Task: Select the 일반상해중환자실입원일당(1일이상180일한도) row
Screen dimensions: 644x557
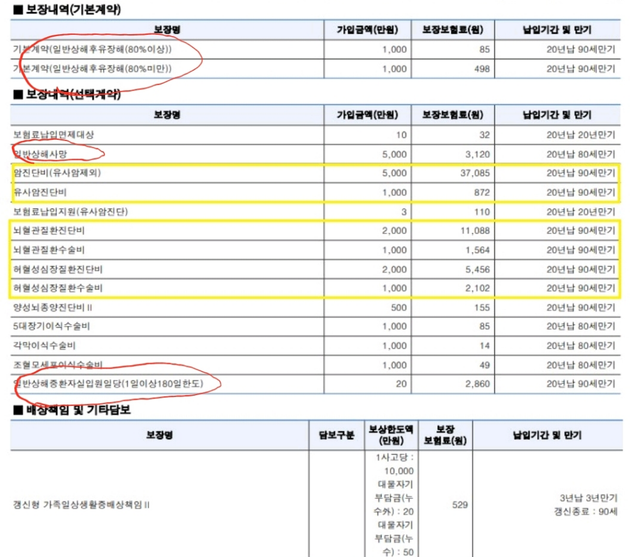Action: [112, 383]
